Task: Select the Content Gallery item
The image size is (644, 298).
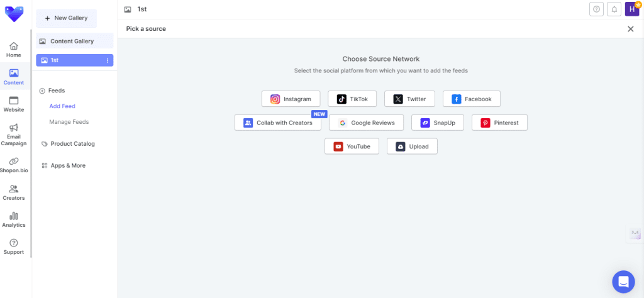Action: coord(74,41)
